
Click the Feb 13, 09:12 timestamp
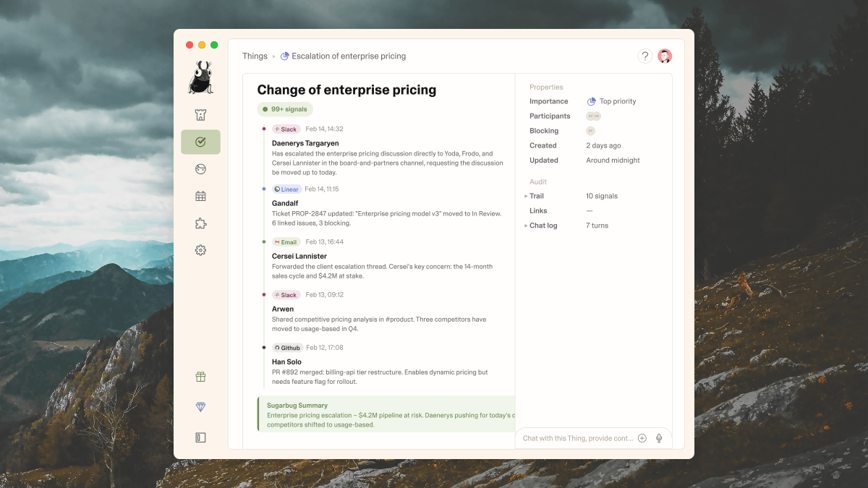325,295
